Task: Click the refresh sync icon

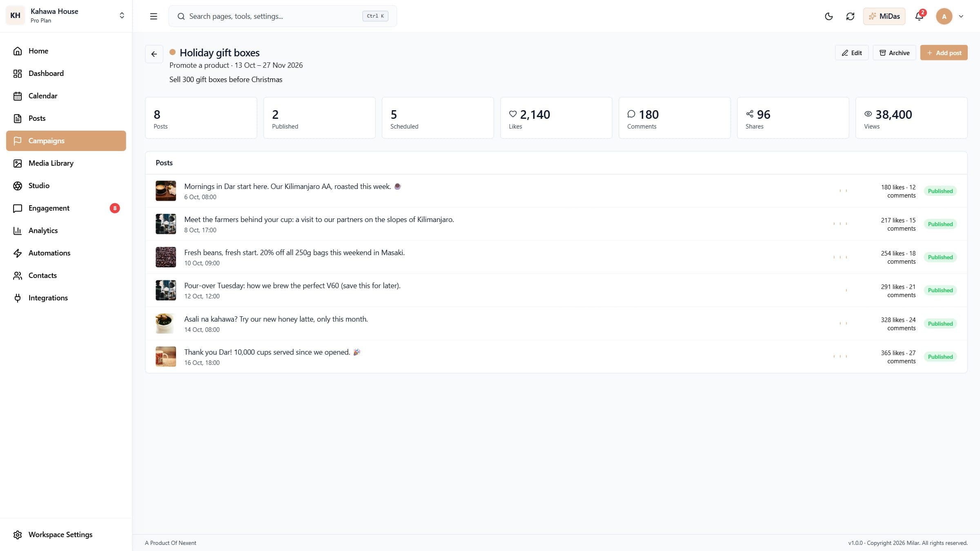Action: click(850, 16)
